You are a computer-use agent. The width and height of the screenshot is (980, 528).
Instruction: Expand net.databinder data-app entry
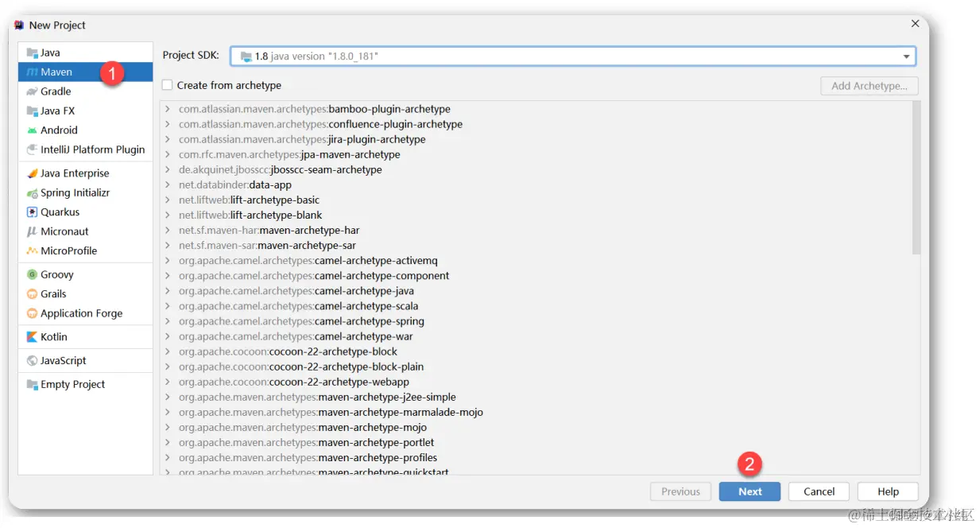[168, 184]
